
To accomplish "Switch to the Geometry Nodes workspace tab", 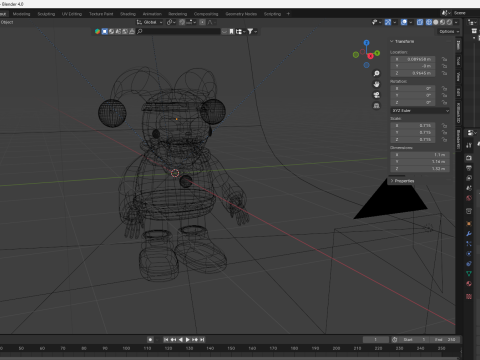I will [241, 14].
